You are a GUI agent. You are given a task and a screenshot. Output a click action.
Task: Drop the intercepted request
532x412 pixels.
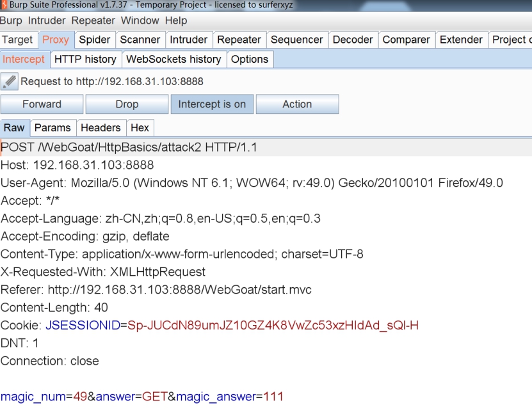pyautogui.click(x=127, y=104)
